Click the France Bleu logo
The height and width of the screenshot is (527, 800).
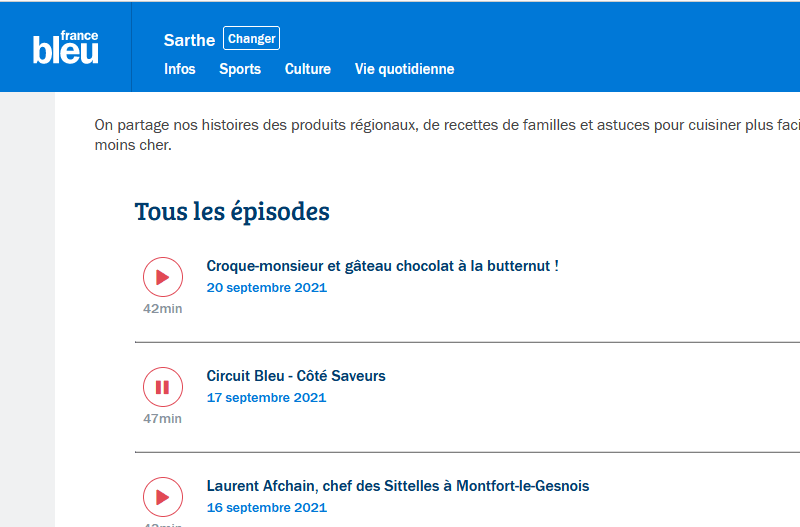coord(66,47)
